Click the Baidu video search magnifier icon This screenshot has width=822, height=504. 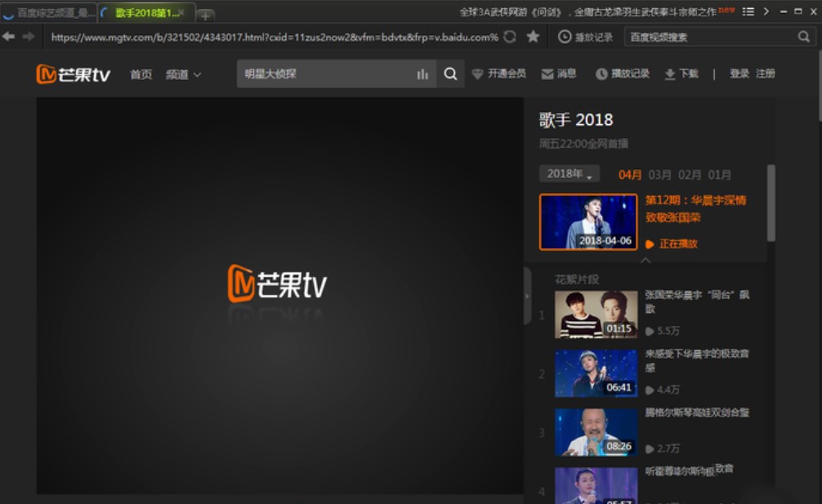tap(804, 37)
